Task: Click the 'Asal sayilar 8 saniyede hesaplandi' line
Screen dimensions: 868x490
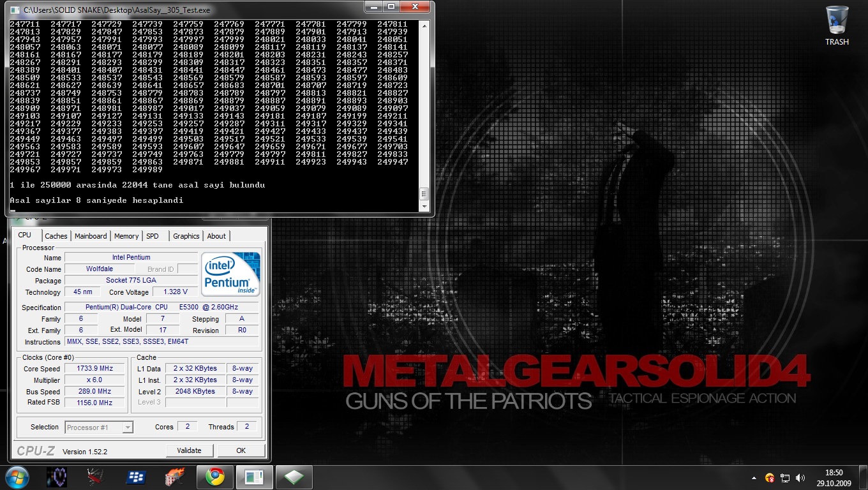Action: coord(96,200)
